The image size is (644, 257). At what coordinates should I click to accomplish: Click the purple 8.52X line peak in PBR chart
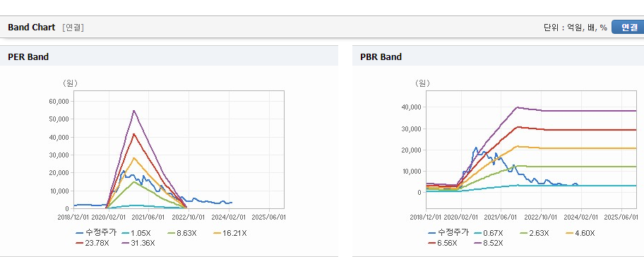click(x=517, y=107)
